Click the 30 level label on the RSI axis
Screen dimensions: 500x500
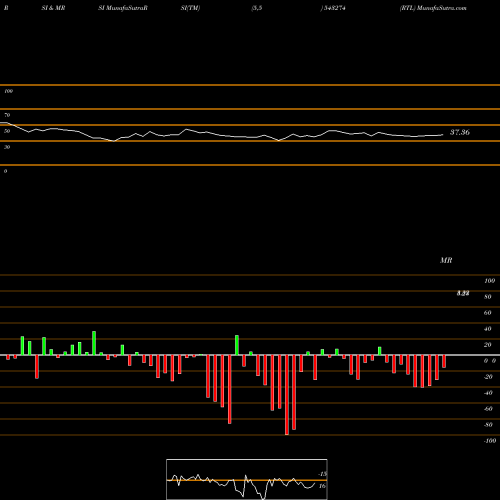7,147
